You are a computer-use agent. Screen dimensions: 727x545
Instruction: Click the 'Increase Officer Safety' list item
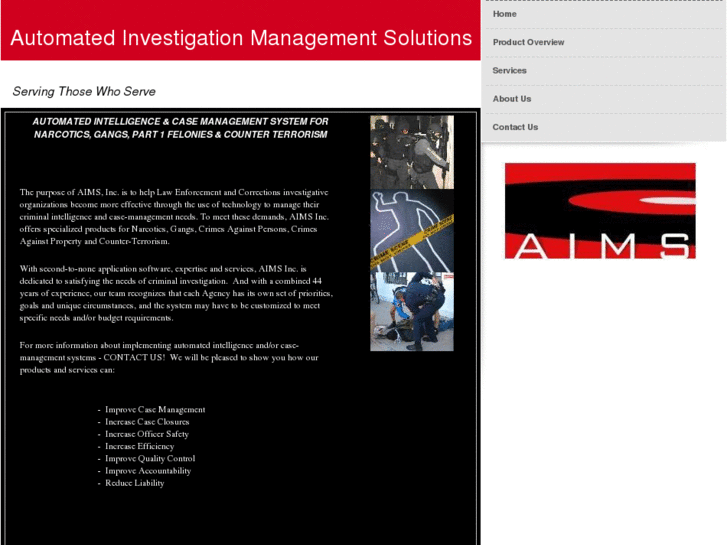(147, 434)
